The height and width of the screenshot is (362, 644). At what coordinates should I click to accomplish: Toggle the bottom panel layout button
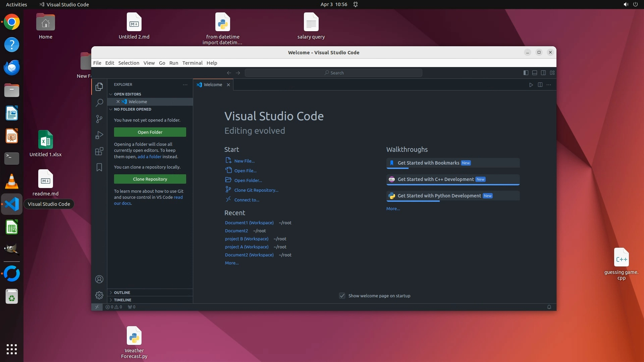(535, 73)
